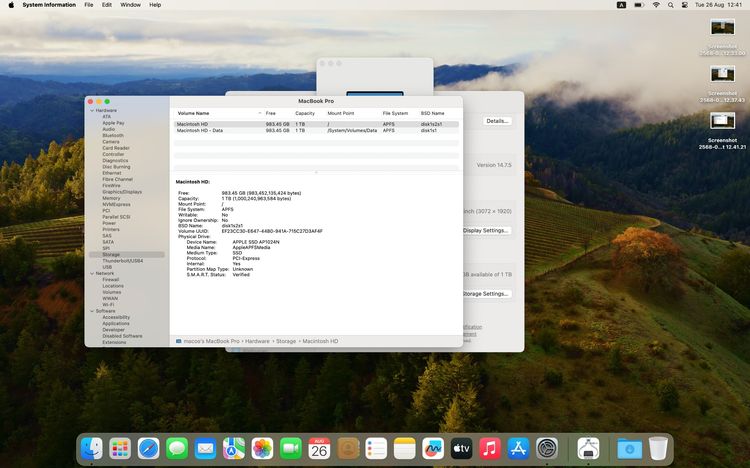Open Spotlight search in the menu bar
Image resolution: width=750 pixels, height=468 pixels.
coord(671,5)
